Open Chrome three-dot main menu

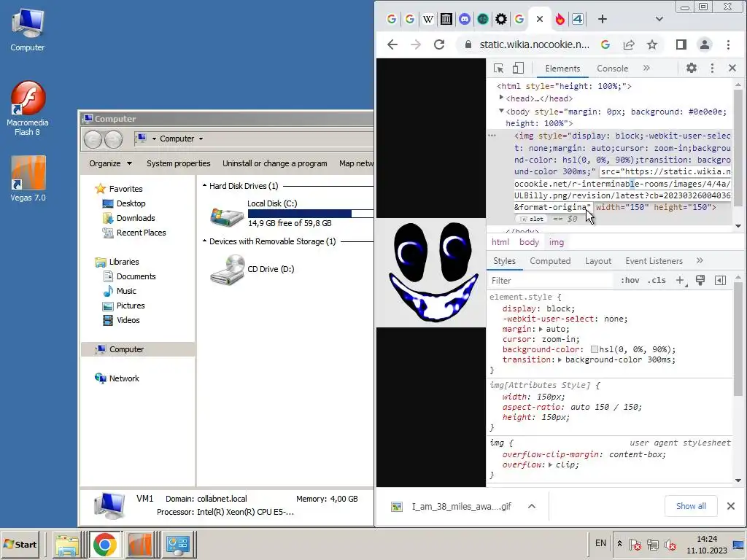coord(728,44)
